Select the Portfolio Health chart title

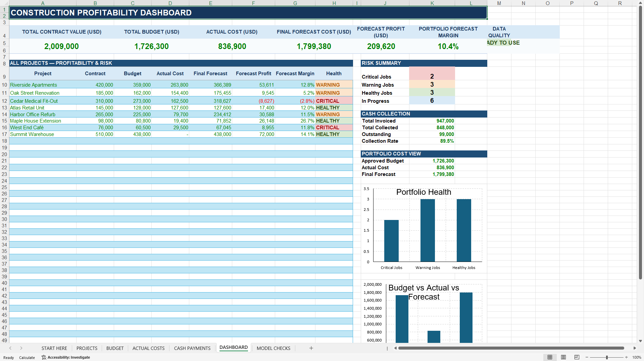(x=424, y=192)
